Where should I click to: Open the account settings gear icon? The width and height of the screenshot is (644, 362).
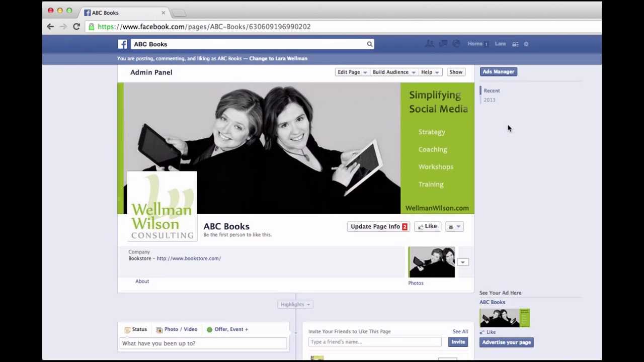[x=526, y=44]
